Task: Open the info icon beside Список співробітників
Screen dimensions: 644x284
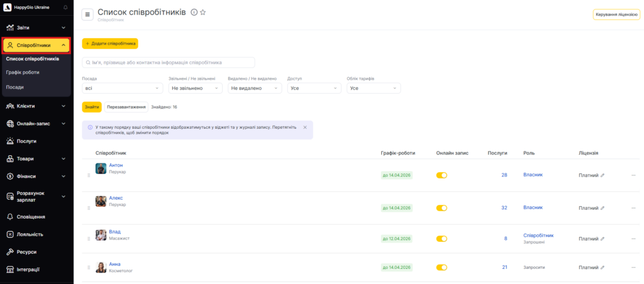Action: tap(194, 13)
